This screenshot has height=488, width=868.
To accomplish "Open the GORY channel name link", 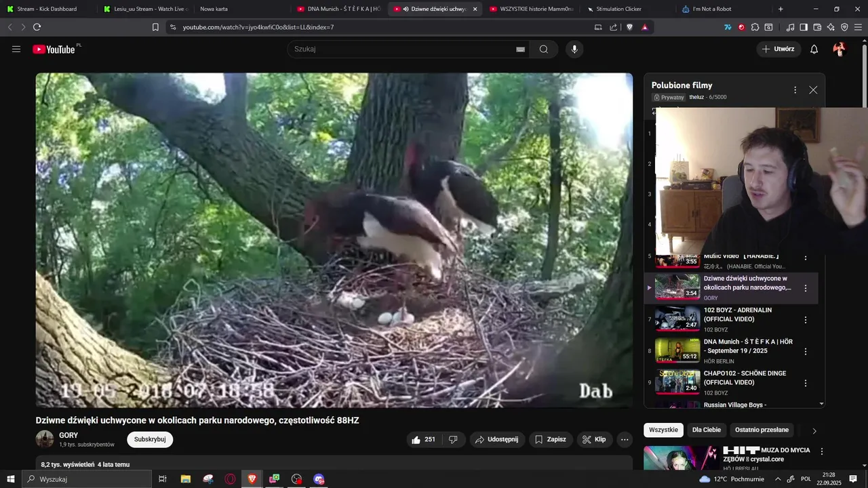I will (x=68, y=435).
